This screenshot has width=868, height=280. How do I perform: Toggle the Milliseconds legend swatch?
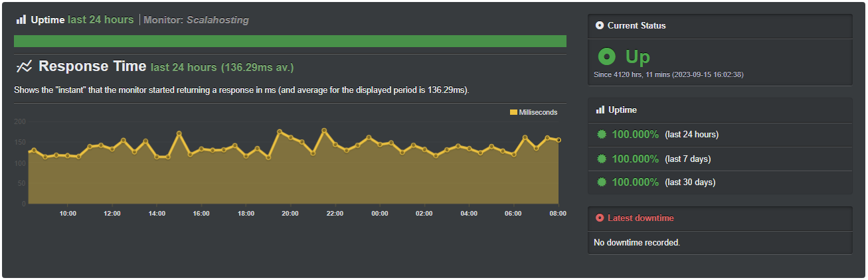[513, 113]
